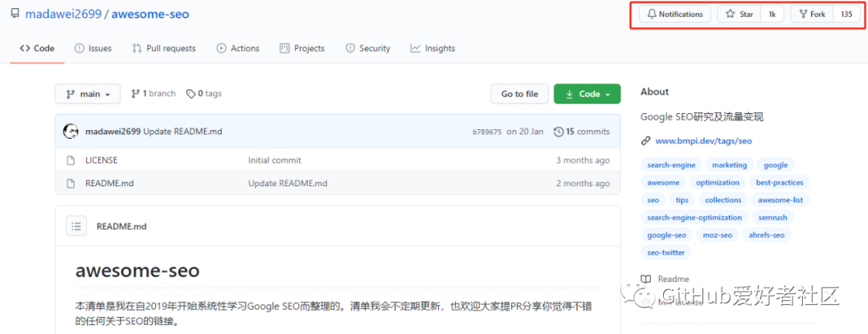Expand the main branch dropdown
This screenshot has height=334, width=868.
(x=88, y=94)
